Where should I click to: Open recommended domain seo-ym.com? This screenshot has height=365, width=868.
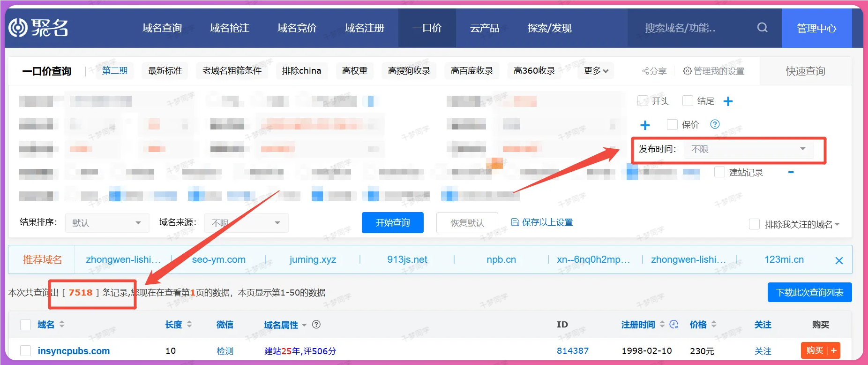219,259
